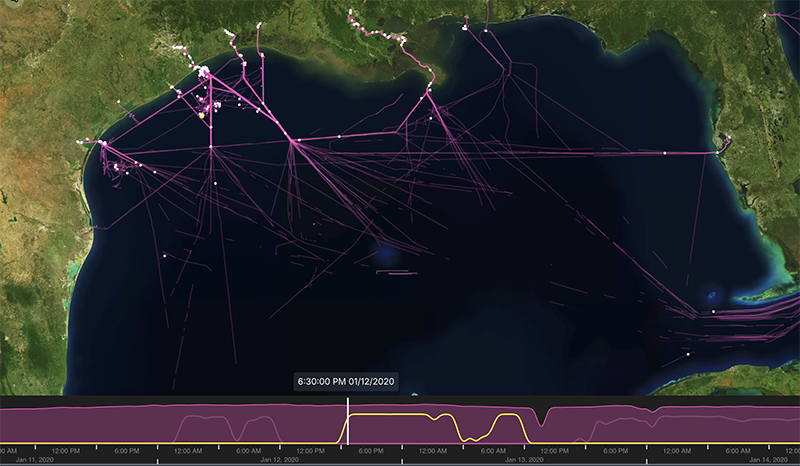Select vessel dot at Florida end of horizontal track
This screenshot has height=466, width=800.
pos(717,153)
